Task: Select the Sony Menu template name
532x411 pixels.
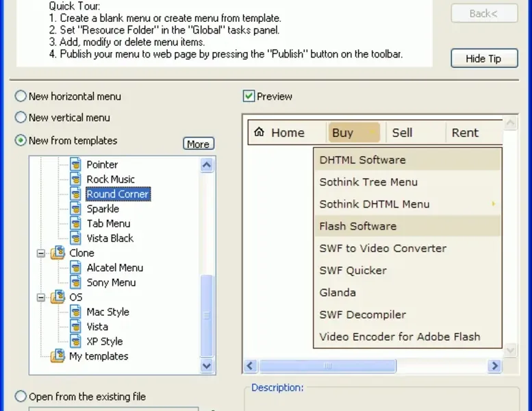Action: pyautogui.click(x=112, y=282)
